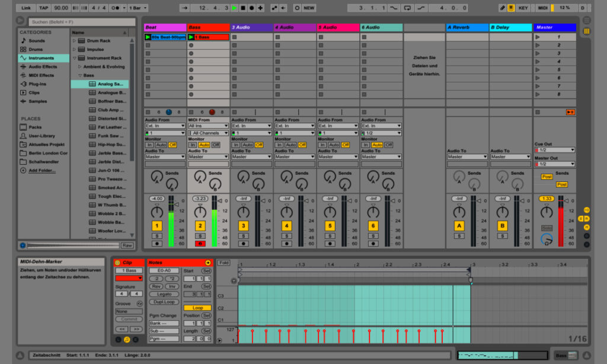Launch the 80s Beat-90bpm clip

point(148,37)
